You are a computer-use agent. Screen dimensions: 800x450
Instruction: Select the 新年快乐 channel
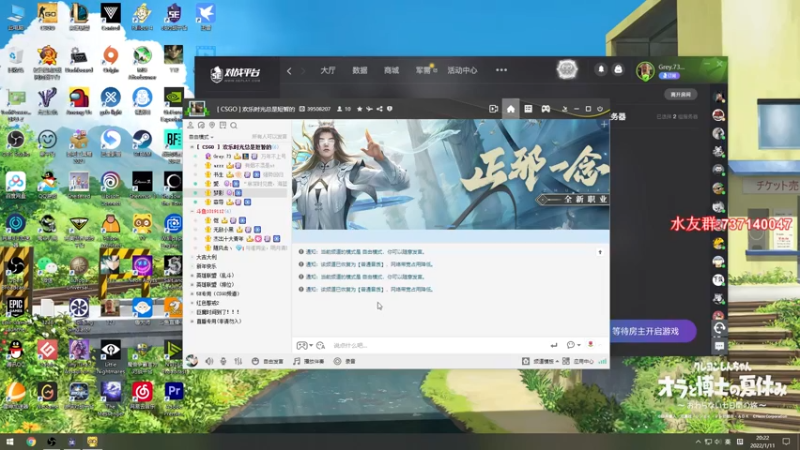pos(206,266)
